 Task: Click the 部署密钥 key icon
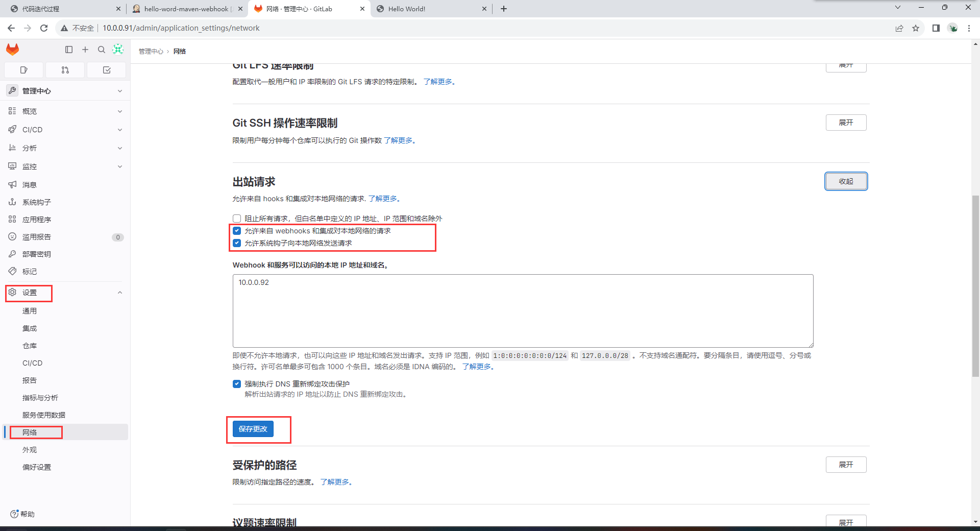tap(12, 254)
